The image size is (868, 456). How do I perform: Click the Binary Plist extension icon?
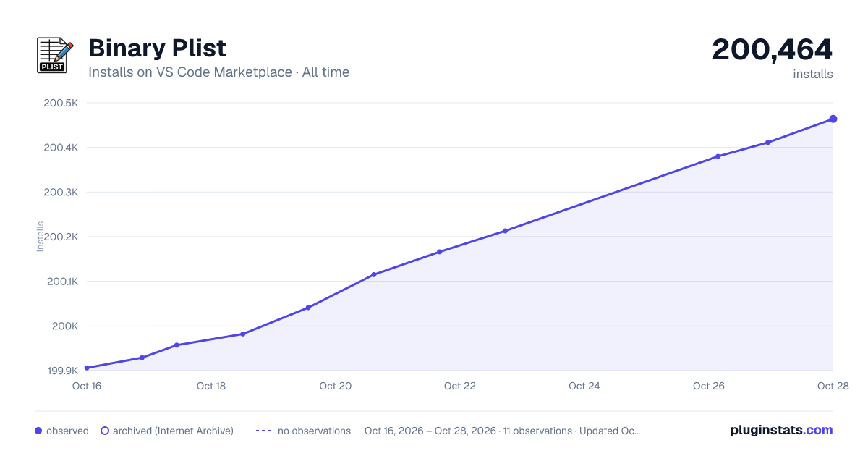point(55,55)
